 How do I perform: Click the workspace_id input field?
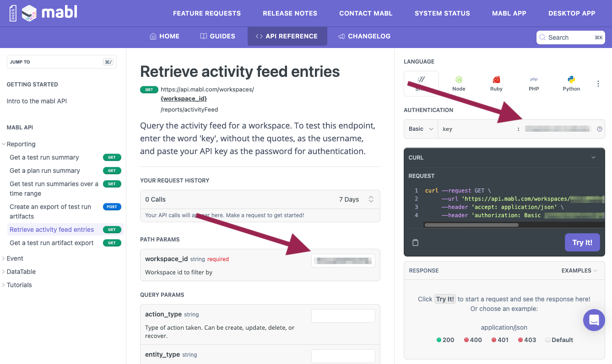pos(343,261)
